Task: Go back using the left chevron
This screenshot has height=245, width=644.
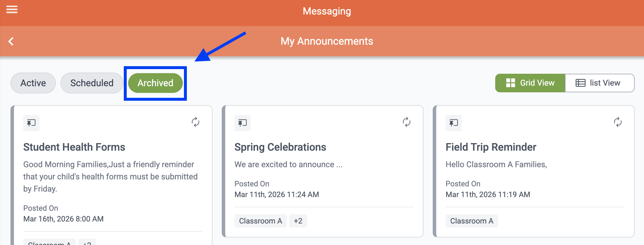Action: pos(11,41)
